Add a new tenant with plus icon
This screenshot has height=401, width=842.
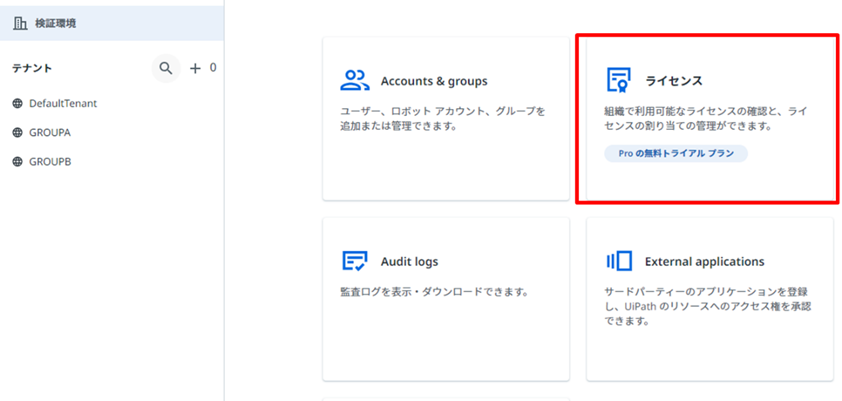pos(195,68)
